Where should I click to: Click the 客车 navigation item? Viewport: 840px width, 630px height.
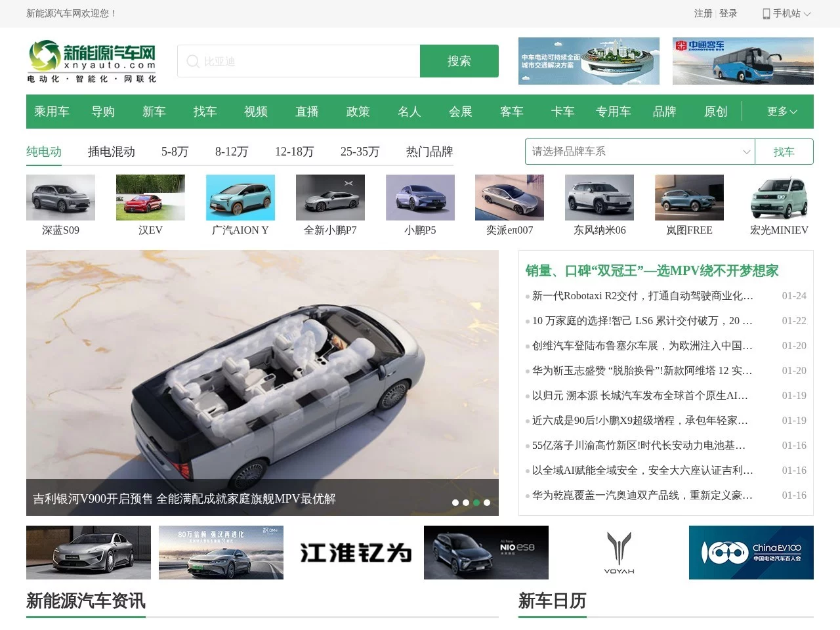tap(512, 112)
